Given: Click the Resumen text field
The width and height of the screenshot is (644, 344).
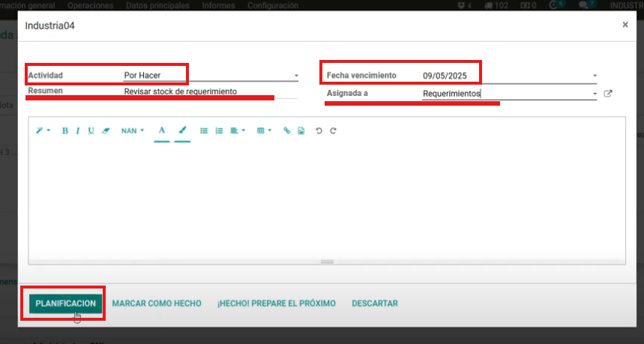Looking at the screenshot, I should pos(210,91).
